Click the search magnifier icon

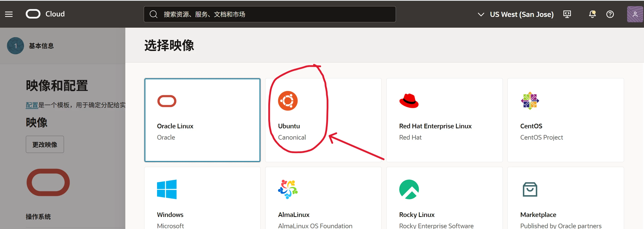153,14
